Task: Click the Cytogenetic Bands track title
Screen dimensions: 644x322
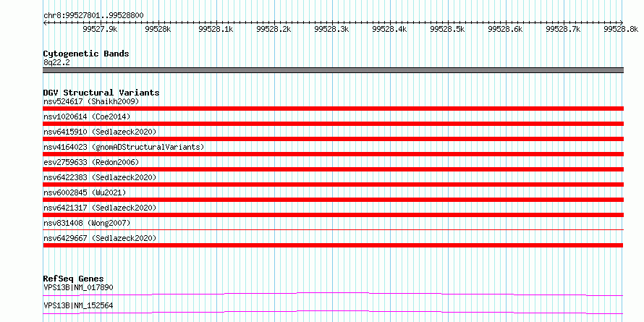Action: (86, 54)
